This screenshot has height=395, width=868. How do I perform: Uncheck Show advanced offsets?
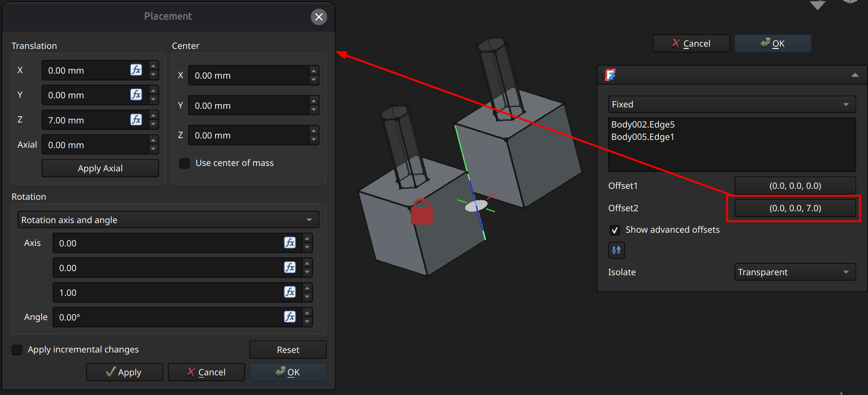tap(615, 230)
